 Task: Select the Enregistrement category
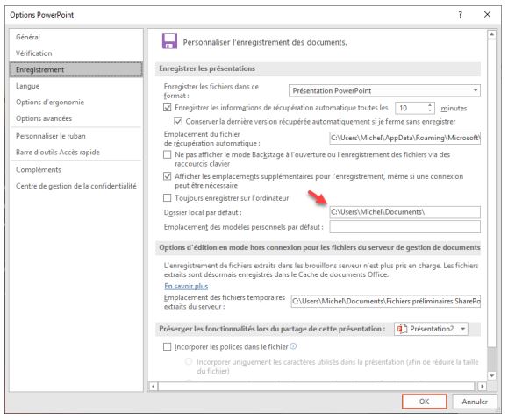pyautogui.click(x=75, y=69)
